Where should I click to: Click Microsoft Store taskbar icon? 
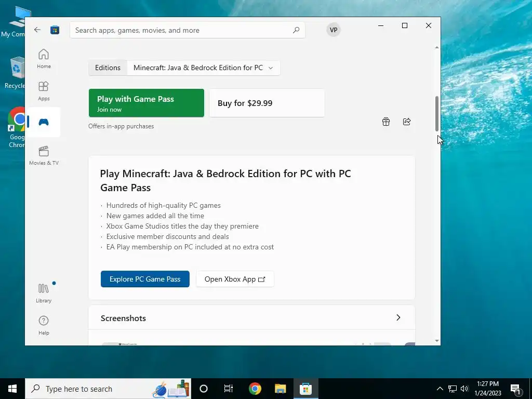coord(305,389)
